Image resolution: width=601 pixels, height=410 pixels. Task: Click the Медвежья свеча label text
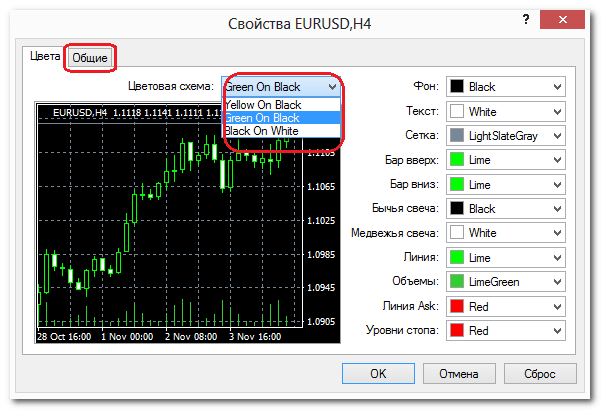pos(395,233)
